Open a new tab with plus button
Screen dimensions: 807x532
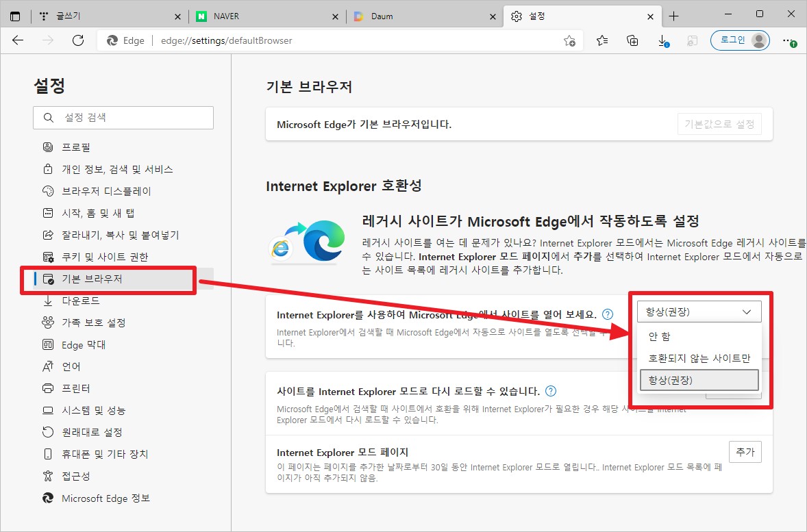tap(673, 16)
